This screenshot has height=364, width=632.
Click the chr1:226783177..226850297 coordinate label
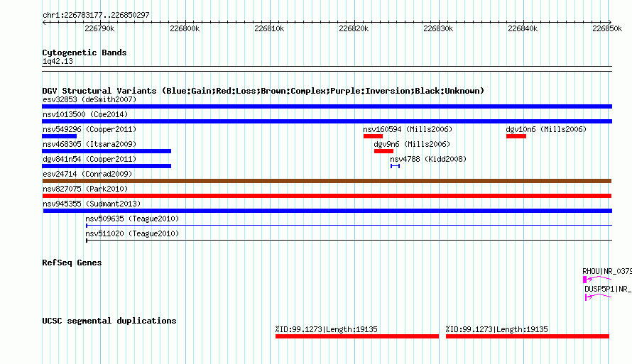[x=96, y=15]
